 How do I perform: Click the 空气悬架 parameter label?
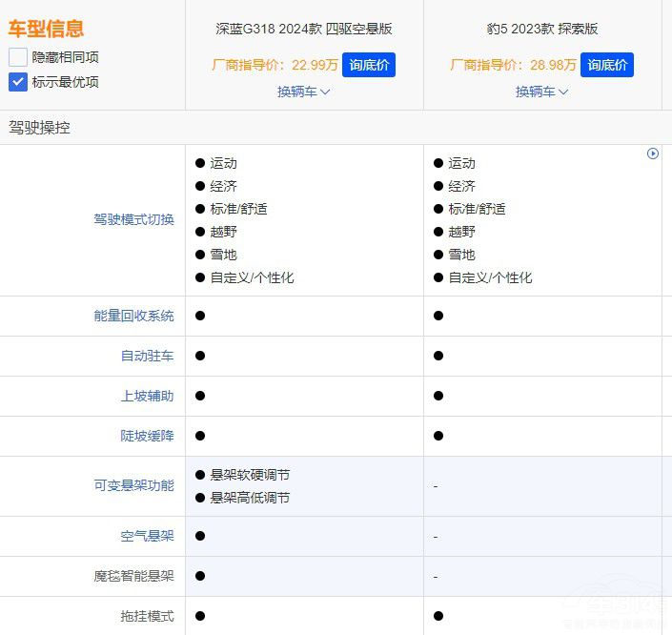coord(147,536)
